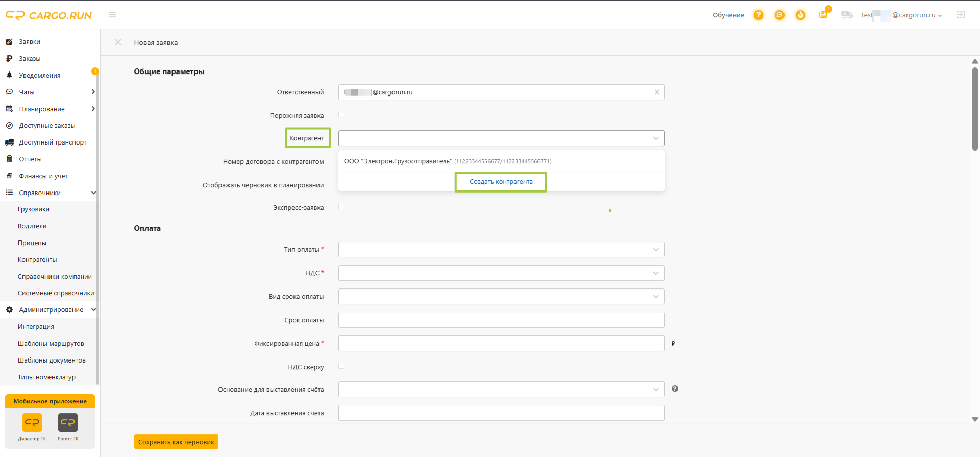Click the logout icon in header
The width and height of the screenshot is (980, 457).
tap(961, 15)
